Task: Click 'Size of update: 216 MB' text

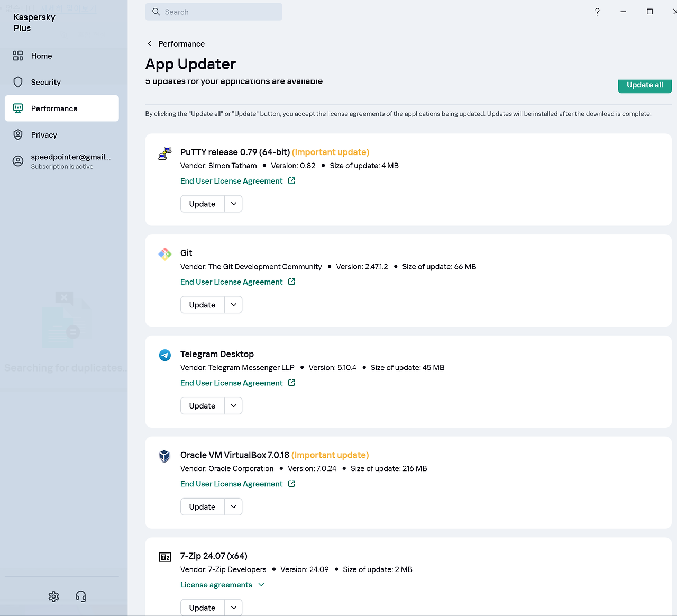Action: [x=389, y=468]
